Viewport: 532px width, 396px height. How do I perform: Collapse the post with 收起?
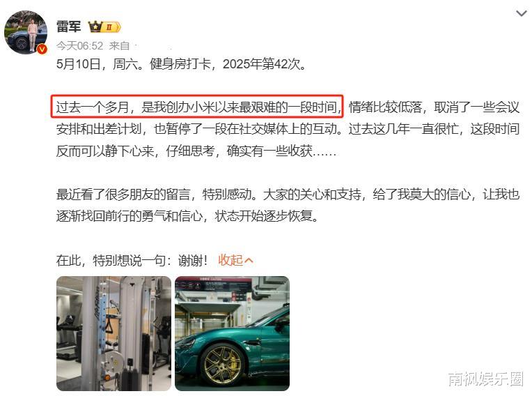point(230,261)
